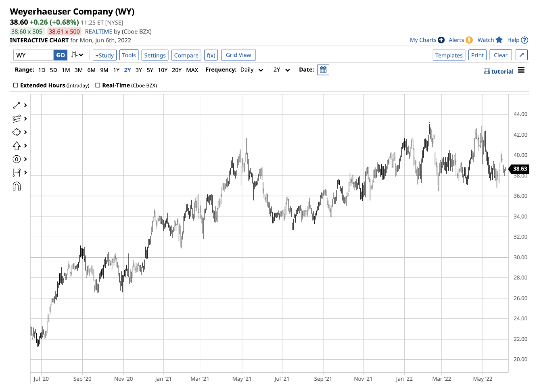Switch to Grid View
The width and height of the screenshot is (560, 392).
click(238, 55)
